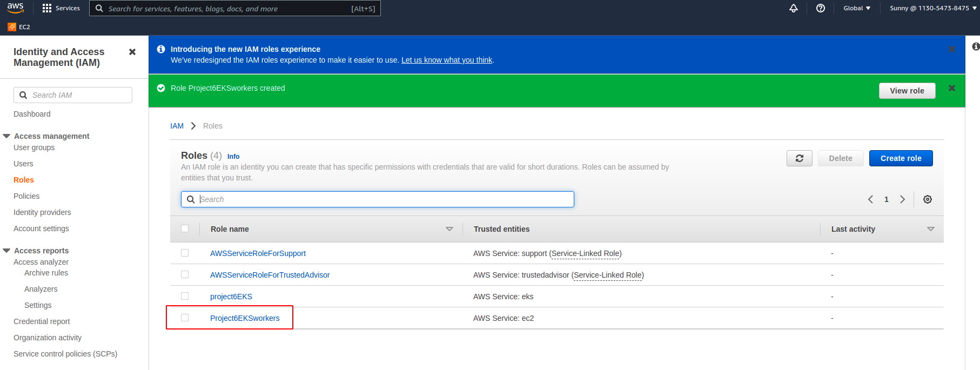Open Dashboard in the IAM sidebar
The image size is (980, 370).
pos(32,114)
